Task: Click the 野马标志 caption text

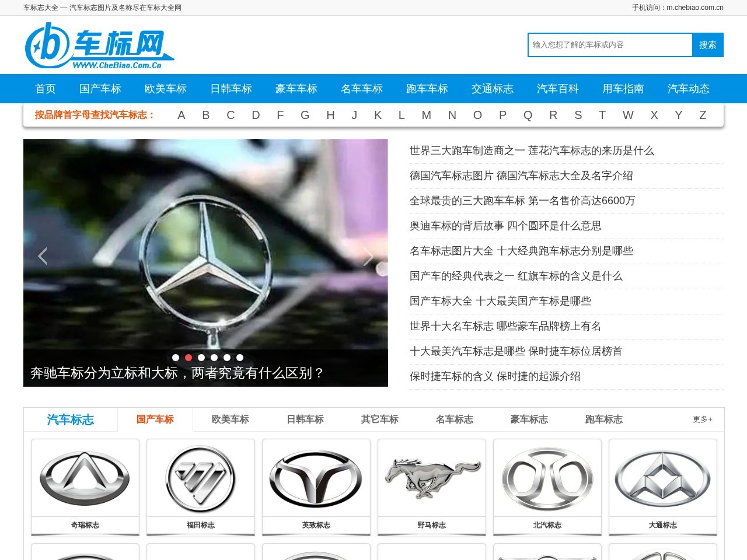Action: click(x=432, y=525)
